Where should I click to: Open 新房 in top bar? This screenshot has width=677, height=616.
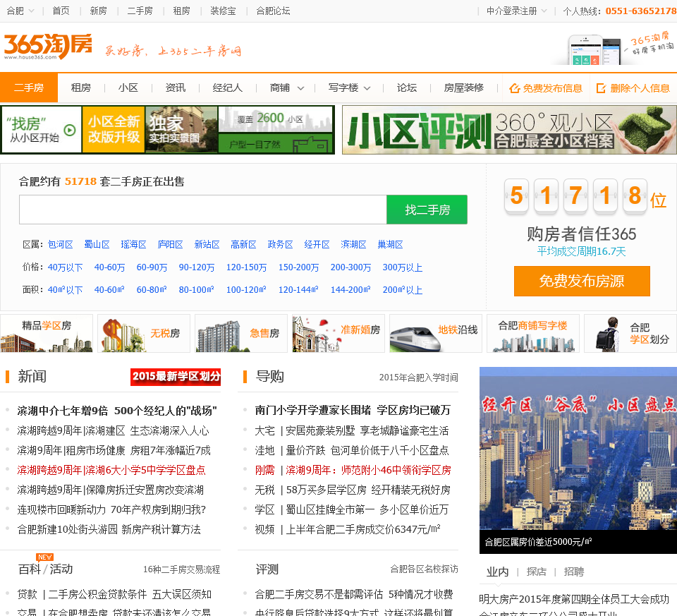pyautogui.click(x=98, y=11)
